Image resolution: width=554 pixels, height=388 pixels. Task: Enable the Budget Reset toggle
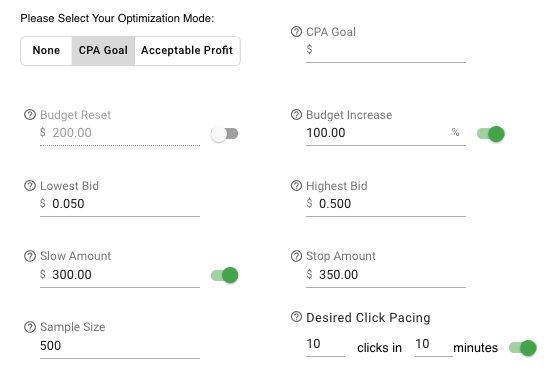click(224, 134)
